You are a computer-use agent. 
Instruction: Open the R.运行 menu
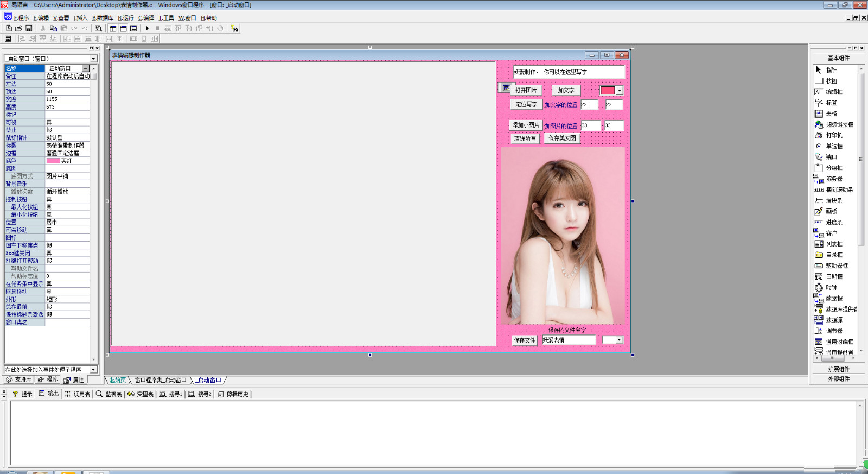click(126, 18)
